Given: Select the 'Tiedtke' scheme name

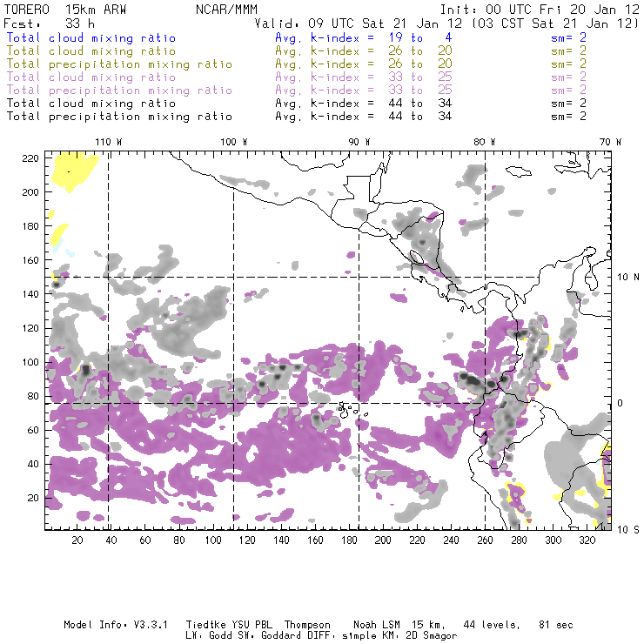Looking at the screenshot, I should click(x=205, y=625).
